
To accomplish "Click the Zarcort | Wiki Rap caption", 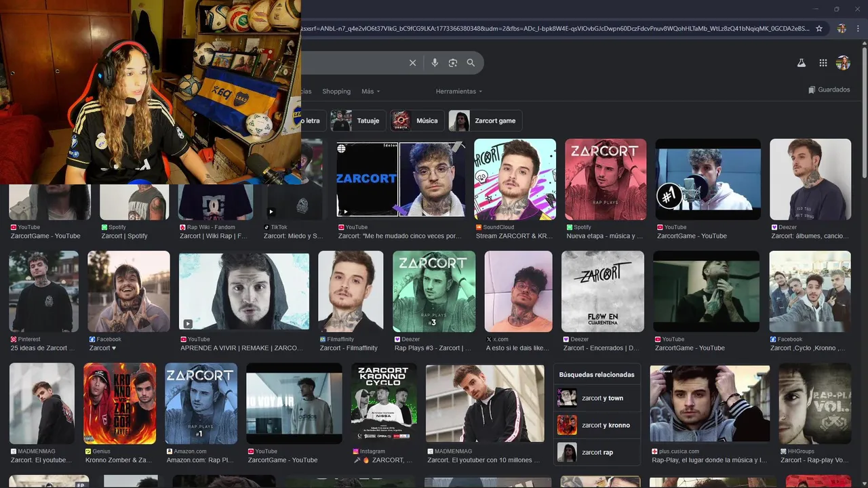I will pos(214,236).
